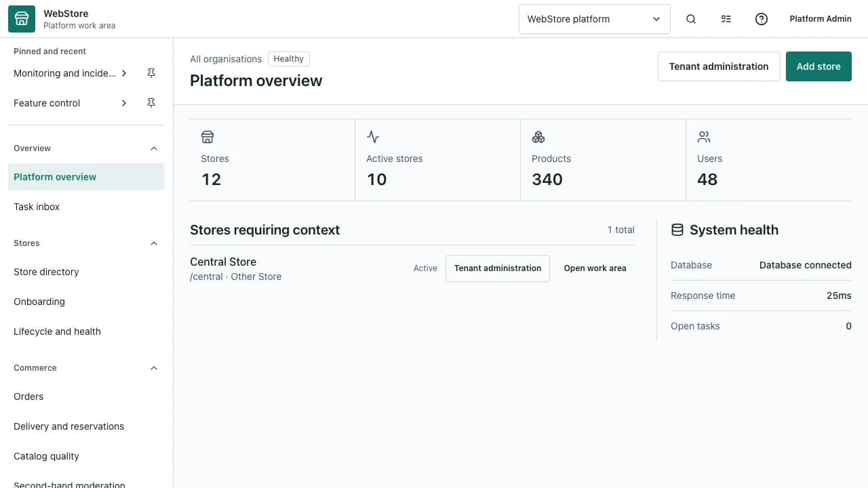Expand Feature control chevron
The width and height of the screenshot is (868, 488).
click(124, 103)
